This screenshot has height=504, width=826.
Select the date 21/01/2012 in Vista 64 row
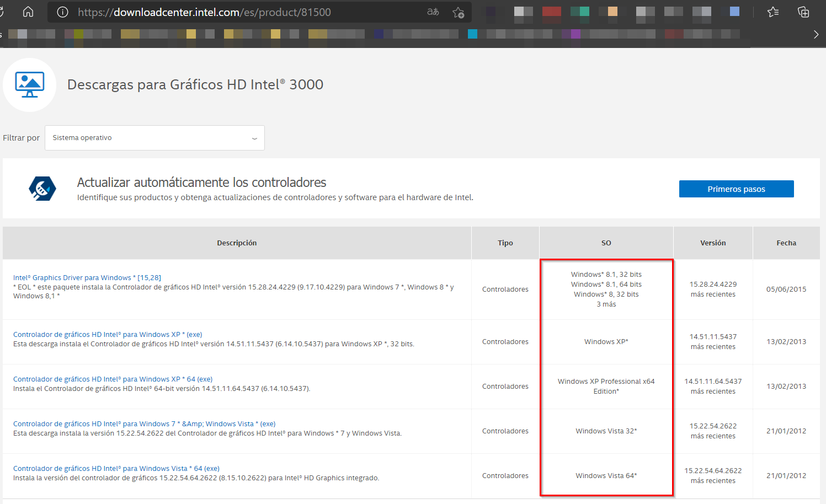coord(786,475)
